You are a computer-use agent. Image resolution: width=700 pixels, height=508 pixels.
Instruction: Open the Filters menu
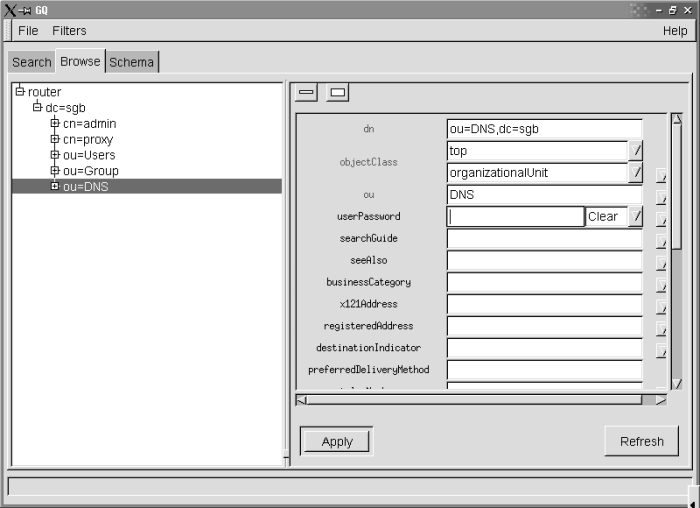[x=69, y=31]
